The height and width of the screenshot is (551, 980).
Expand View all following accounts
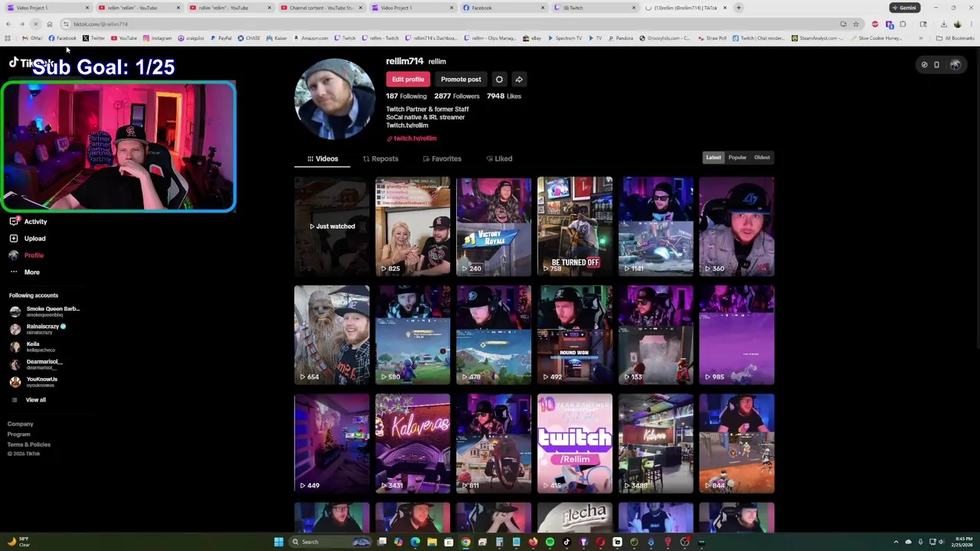[x=28, y=399]
